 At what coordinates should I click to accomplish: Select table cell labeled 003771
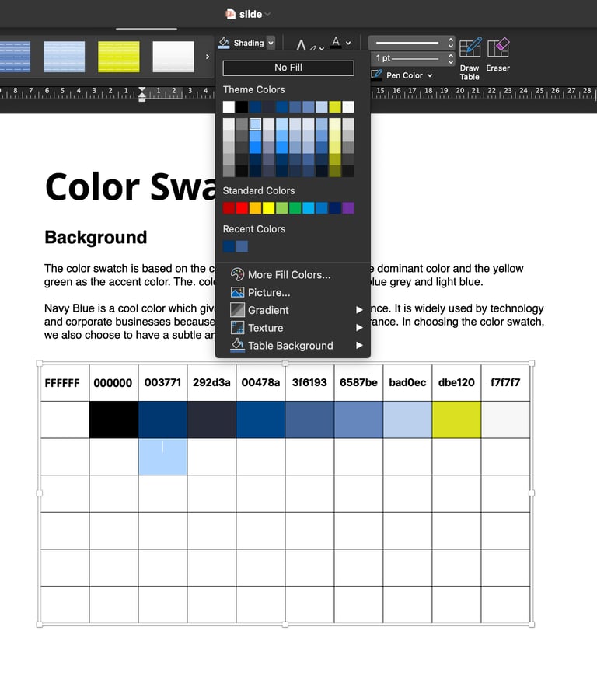pyautogui.click(x=162, y=383)
